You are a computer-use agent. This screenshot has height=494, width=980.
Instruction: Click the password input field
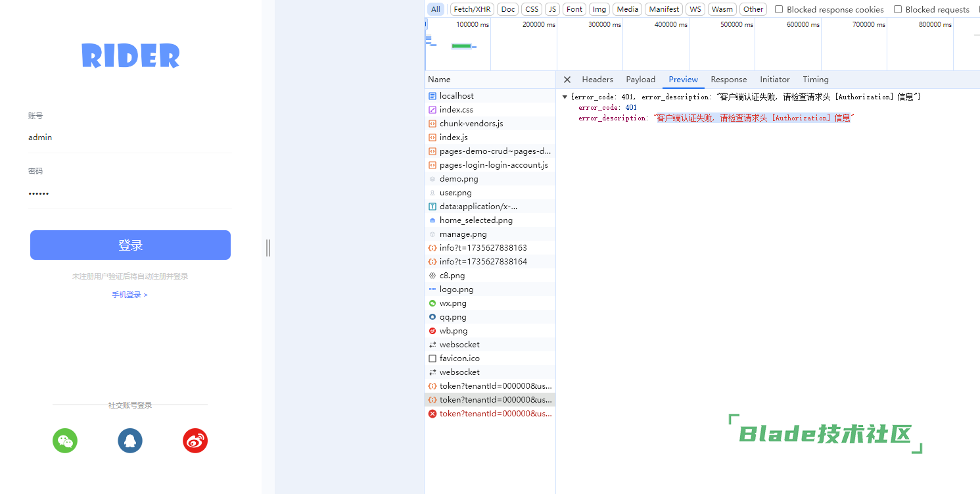pyautogui.click(x=129, y=193)
